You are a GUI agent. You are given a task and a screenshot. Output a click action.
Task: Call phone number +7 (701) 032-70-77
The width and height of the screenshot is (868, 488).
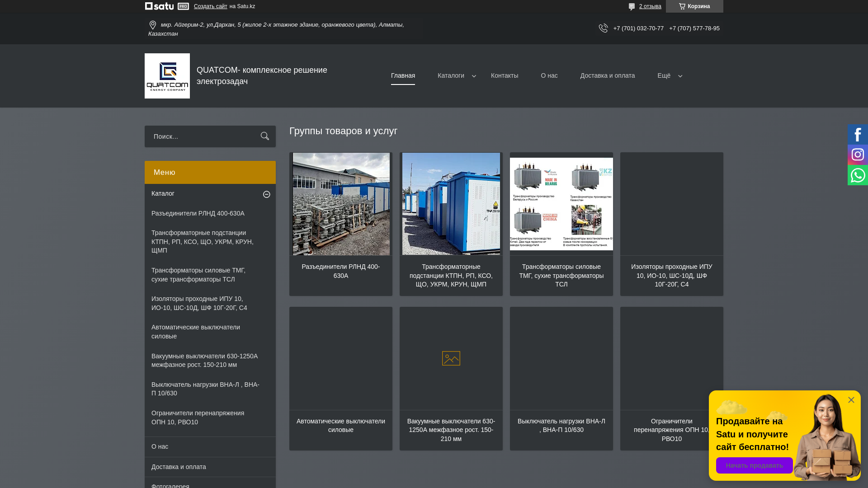pos(638,28)
